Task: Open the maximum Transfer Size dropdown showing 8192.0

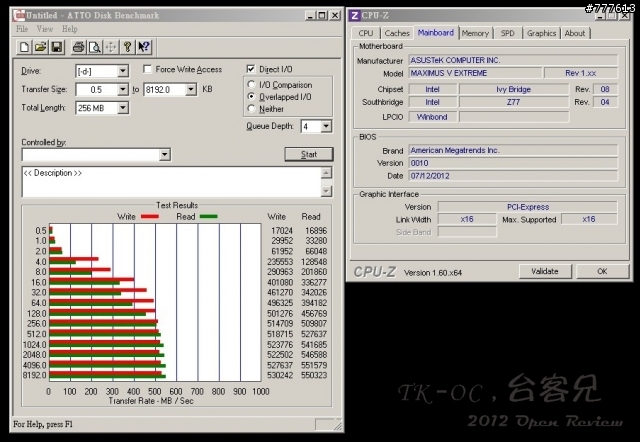Action: (191, 89)
